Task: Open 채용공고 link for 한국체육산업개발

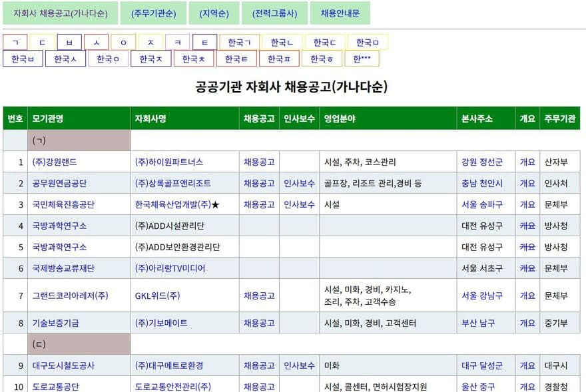Action: coord(259,204)
